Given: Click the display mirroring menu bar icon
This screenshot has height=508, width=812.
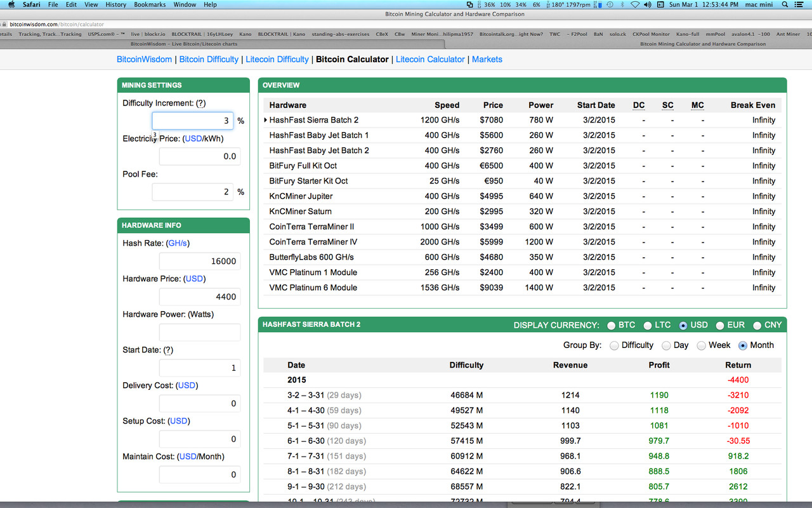Looking at the screenshot, I should click(469, 4).
